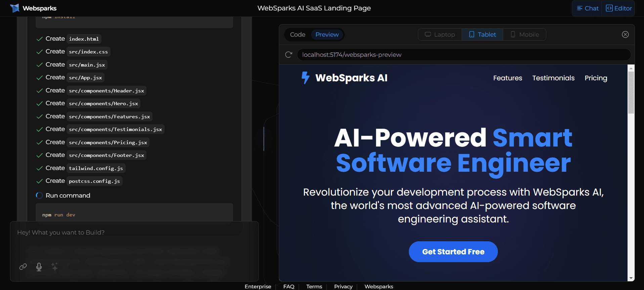Click the checkmark beside postcss.config.js
Viewport: 644px width, 290px height.
[x=39, y=181]
